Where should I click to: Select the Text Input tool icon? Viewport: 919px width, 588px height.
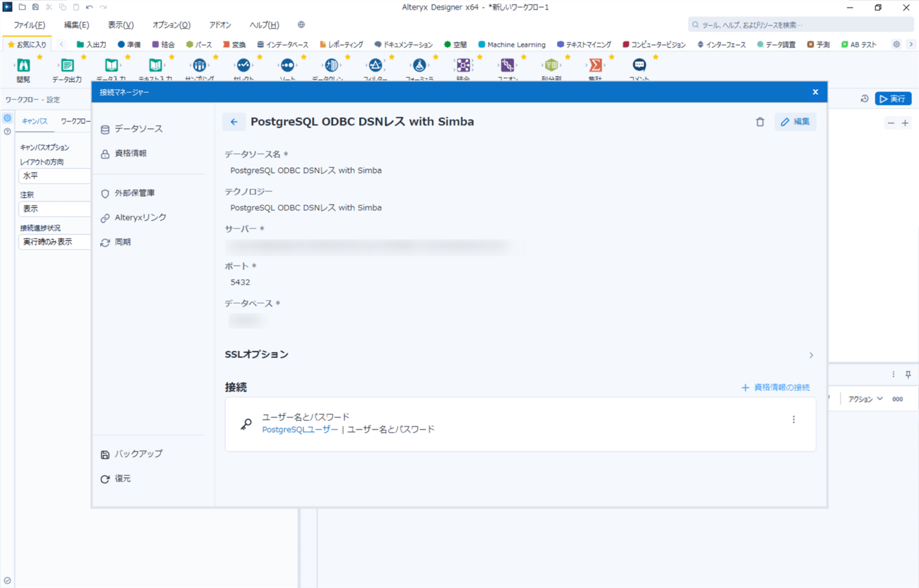click(x=155, y=65)
